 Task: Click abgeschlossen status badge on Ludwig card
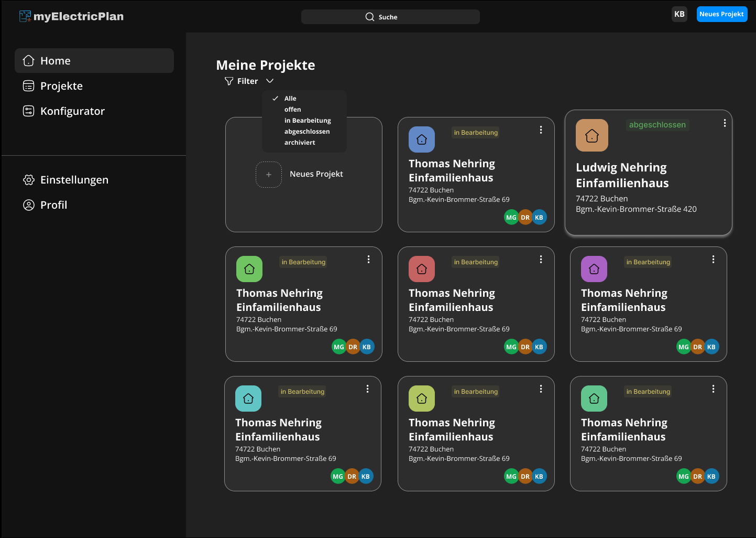[658, 125]
